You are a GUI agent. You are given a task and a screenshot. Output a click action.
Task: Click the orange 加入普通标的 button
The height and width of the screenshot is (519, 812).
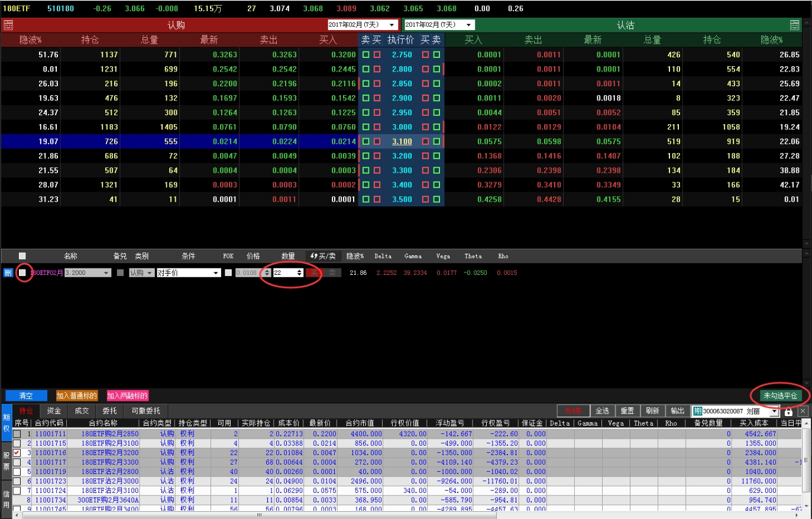[x=77, y=395]
